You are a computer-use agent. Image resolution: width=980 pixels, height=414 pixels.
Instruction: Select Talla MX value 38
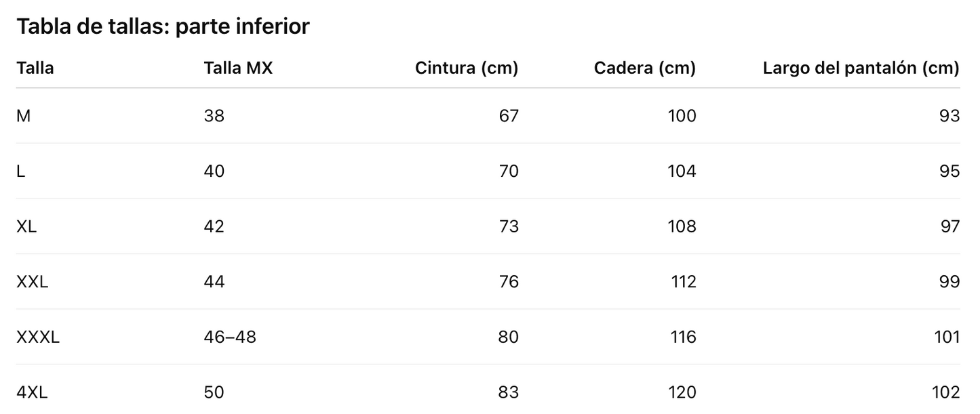click(x=214, y=116)
